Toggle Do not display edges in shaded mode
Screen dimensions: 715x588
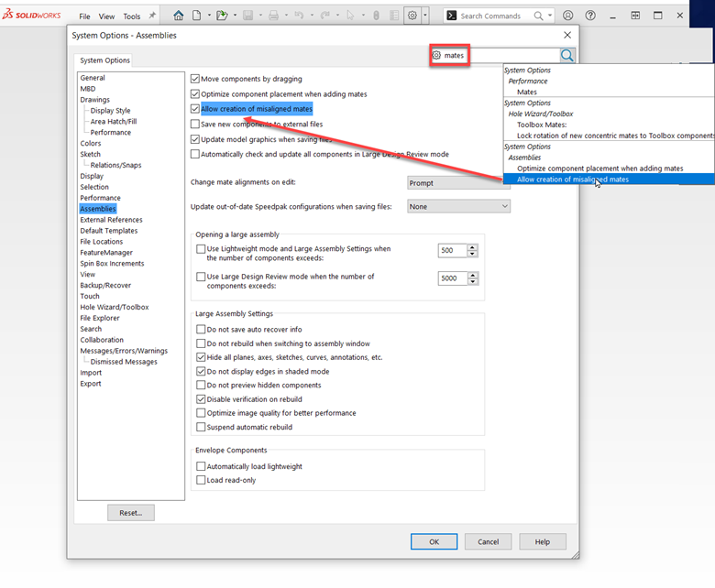click(201, 371)
